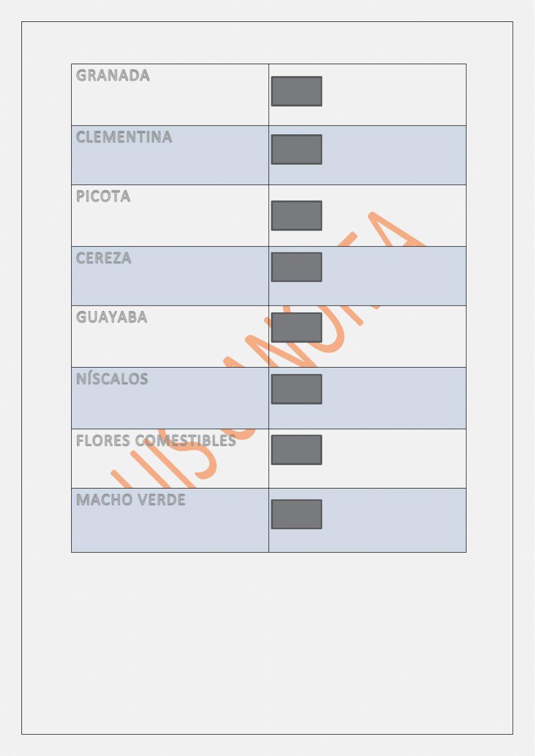Click the gray answer box beside GRANADA

pyautogui.click(x=296, y=91)
